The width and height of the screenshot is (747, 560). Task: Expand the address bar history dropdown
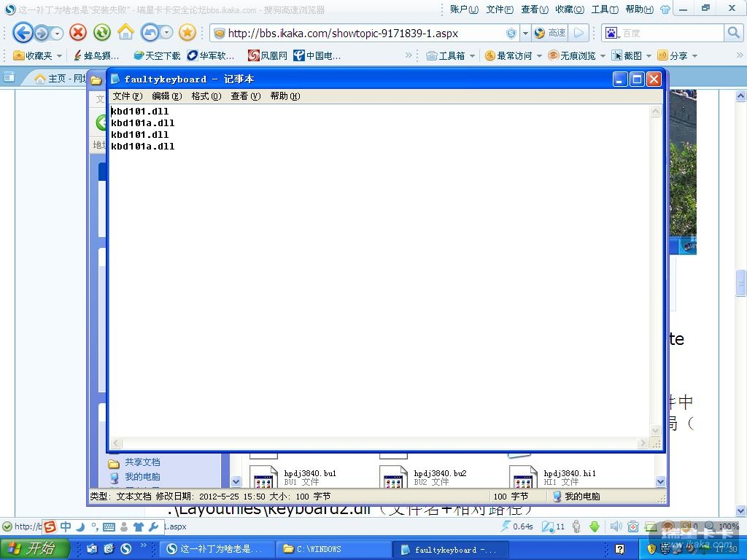(525, 34)
